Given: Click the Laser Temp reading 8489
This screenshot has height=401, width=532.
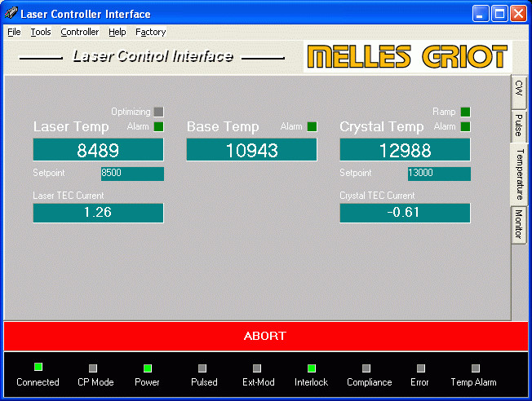Looking at the screenshot, I should [x=99, y=149].
